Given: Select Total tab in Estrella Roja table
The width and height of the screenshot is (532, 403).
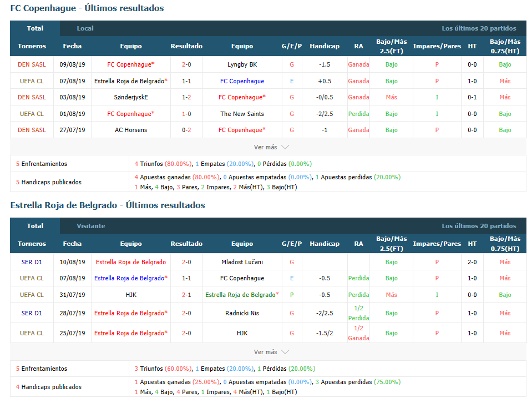Looking at the screenshot, I should pos(35,226).
